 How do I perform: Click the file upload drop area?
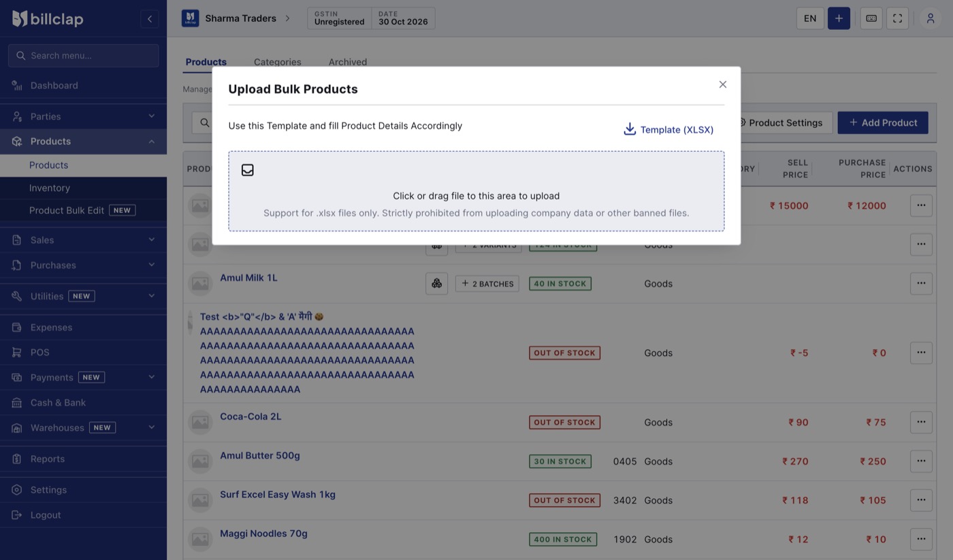(x=476, y=191)
